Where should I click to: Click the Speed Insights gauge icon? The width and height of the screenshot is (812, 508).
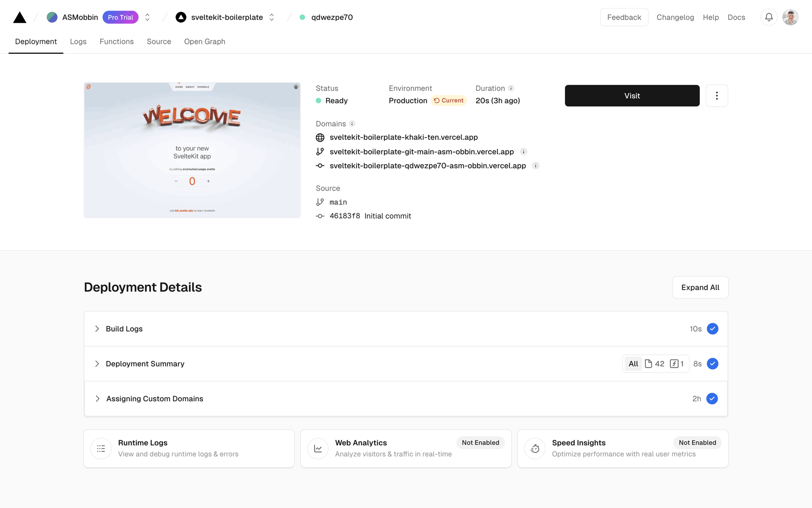[535, 449]
